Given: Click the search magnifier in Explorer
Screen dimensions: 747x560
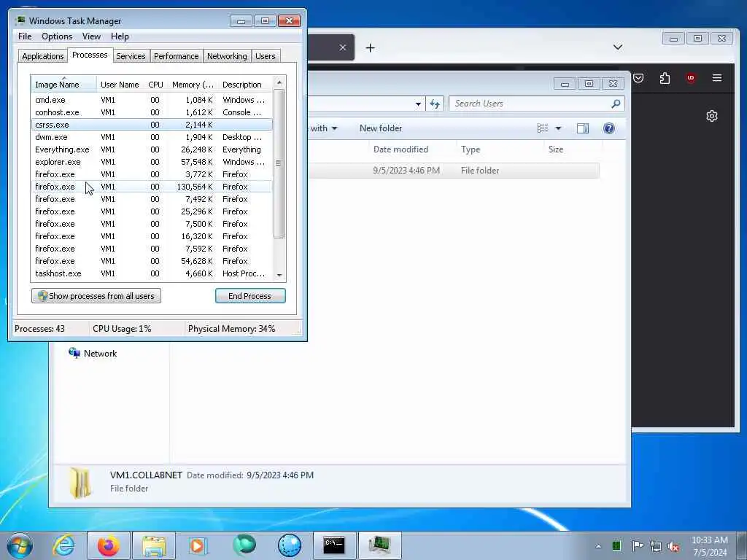Looking at the screenshot, I should [616, 104].
